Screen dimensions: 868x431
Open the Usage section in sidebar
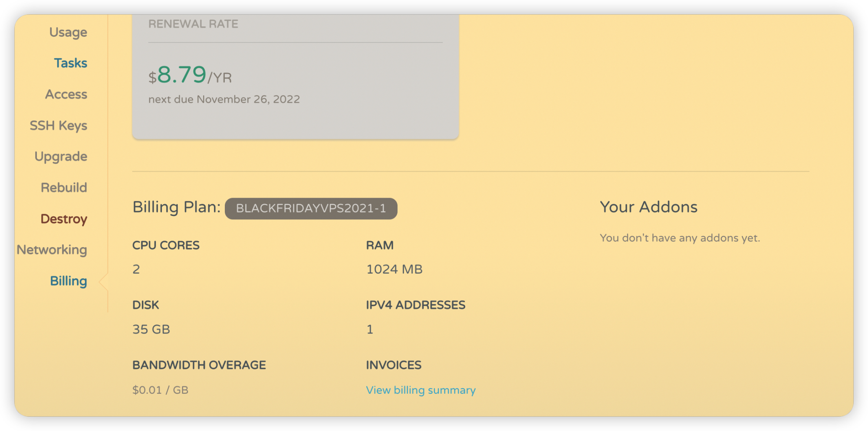68,32
